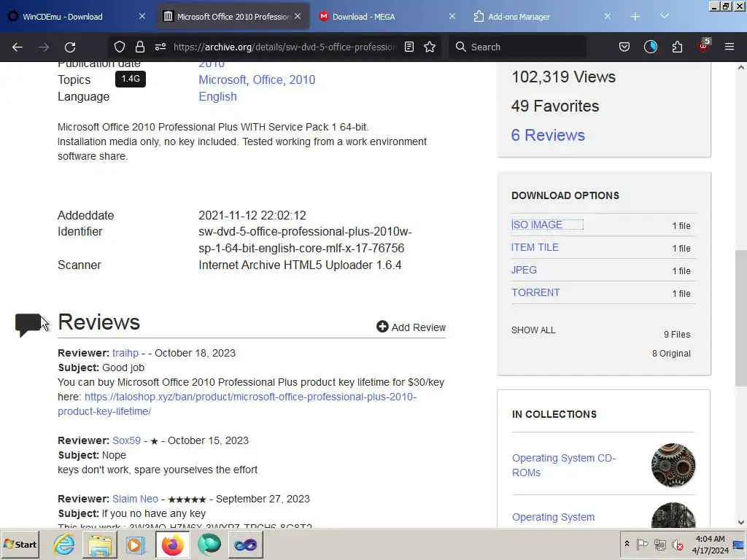Open reviewer Sox59 profile
This screenshot has height=560, width=747.
(x=126, y=440)
